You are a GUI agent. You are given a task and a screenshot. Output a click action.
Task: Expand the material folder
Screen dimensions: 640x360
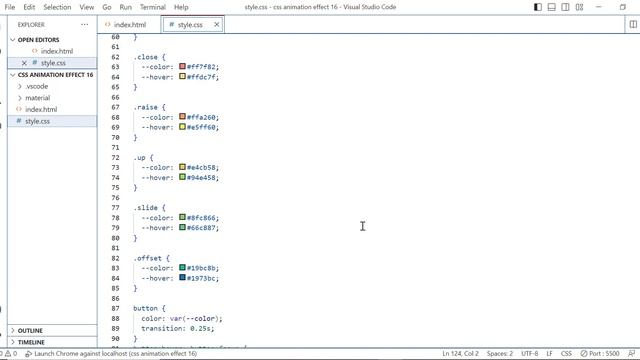pyautogui.click(x=38, y=98)
